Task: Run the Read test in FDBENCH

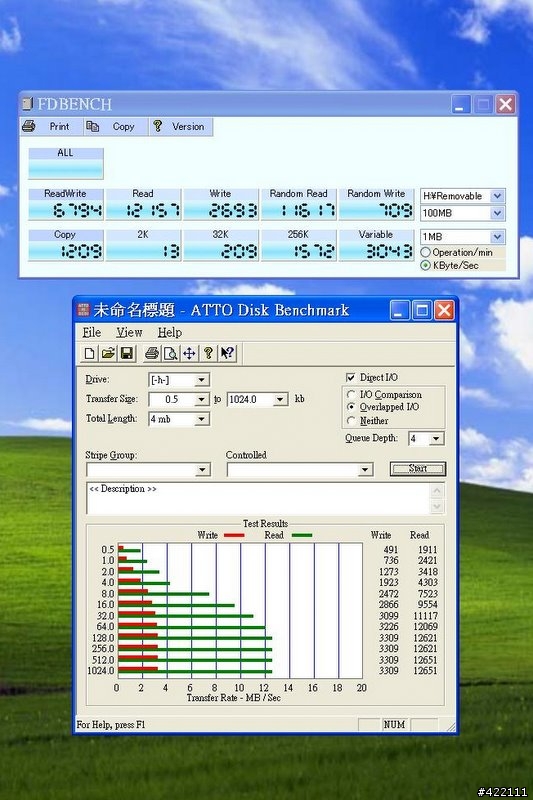Action: (x=143, y=204)
